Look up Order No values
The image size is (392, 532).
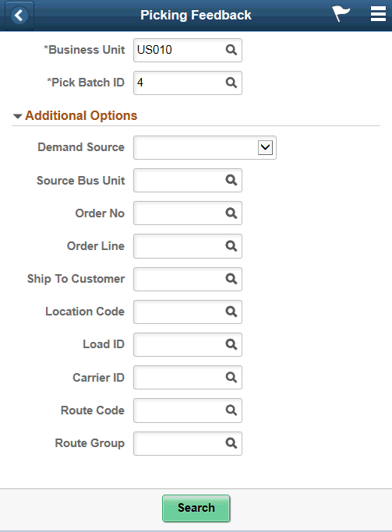231,213
